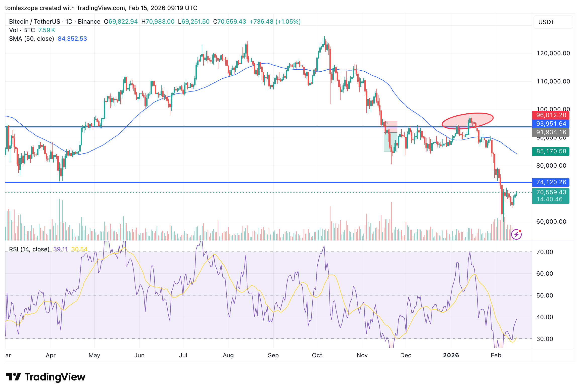Click the 120,000.00 price scale label
580x392 pixels.
pyautogui.click(x=553, y=53)
